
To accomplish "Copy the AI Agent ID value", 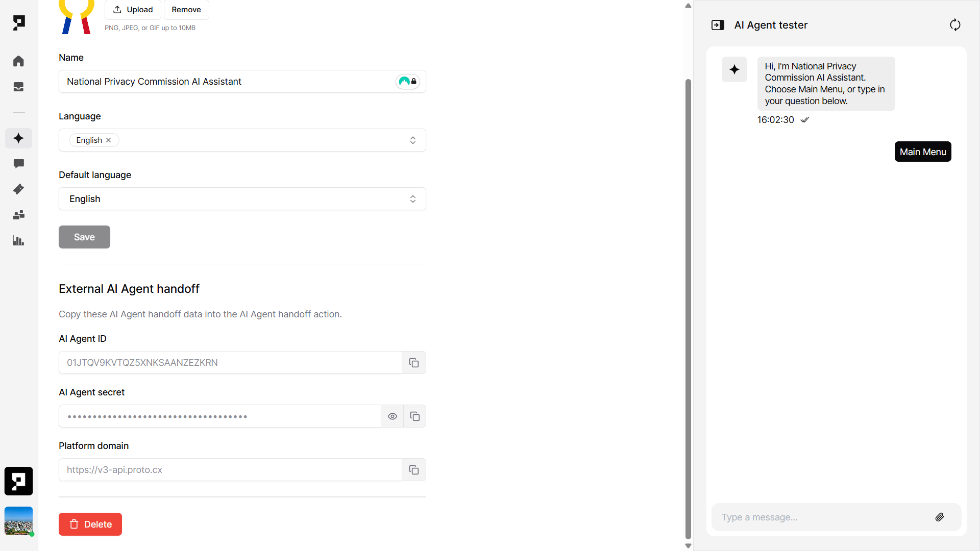I will click(414, 363).
